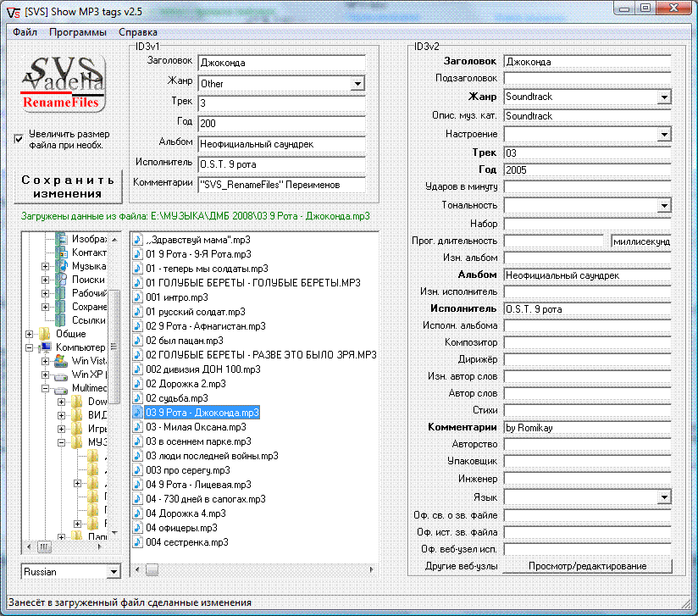Open the ID3v2 Жанр Soundtrack dropdown
The width and height of the screenshot is (698, 616).
click(x=664, y=97)
